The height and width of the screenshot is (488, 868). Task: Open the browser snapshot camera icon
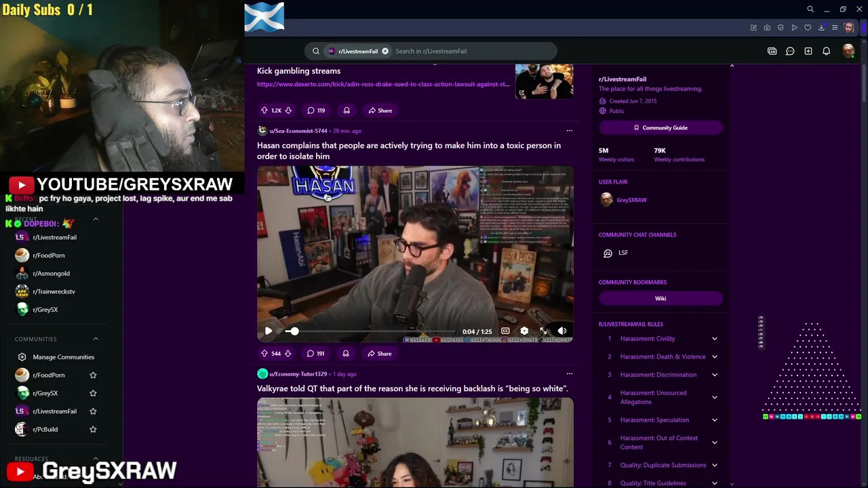click(767, 28)
